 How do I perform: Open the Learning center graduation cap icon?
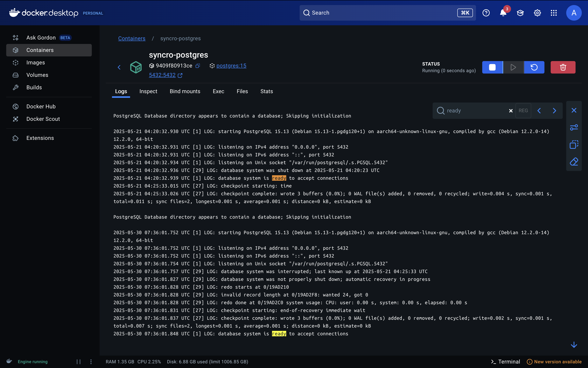point(520,13)
